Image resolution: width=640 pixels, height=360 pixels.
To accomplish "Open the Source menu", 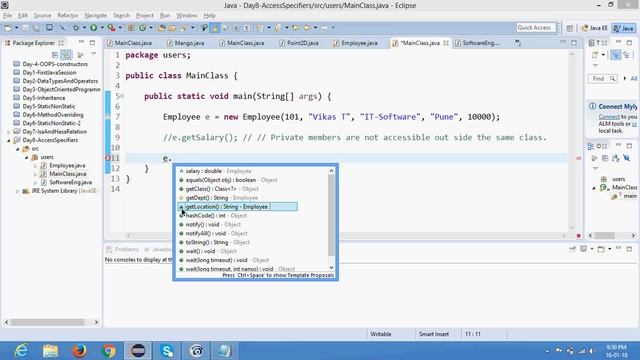I will pos(42,16).
